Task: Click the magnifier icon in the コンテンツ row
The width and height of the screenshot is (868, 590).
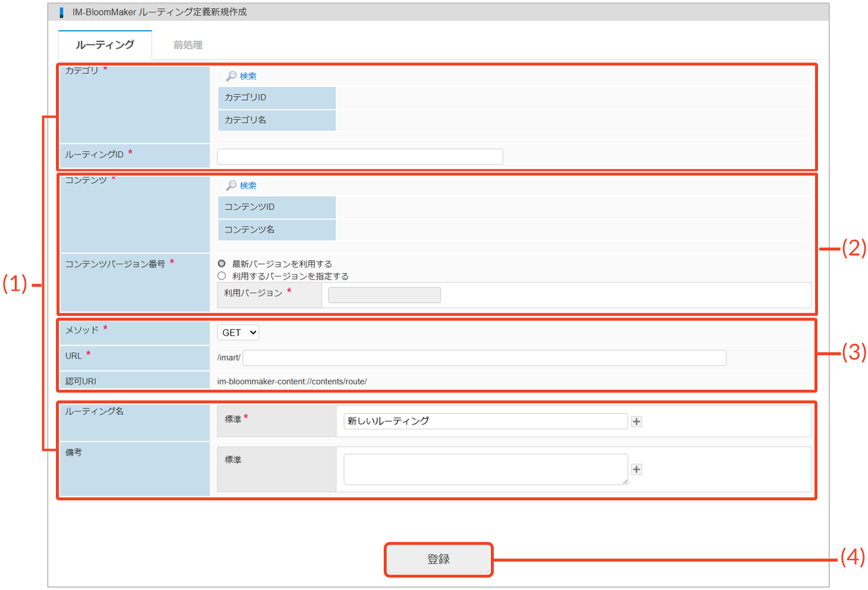Action: 231,186
